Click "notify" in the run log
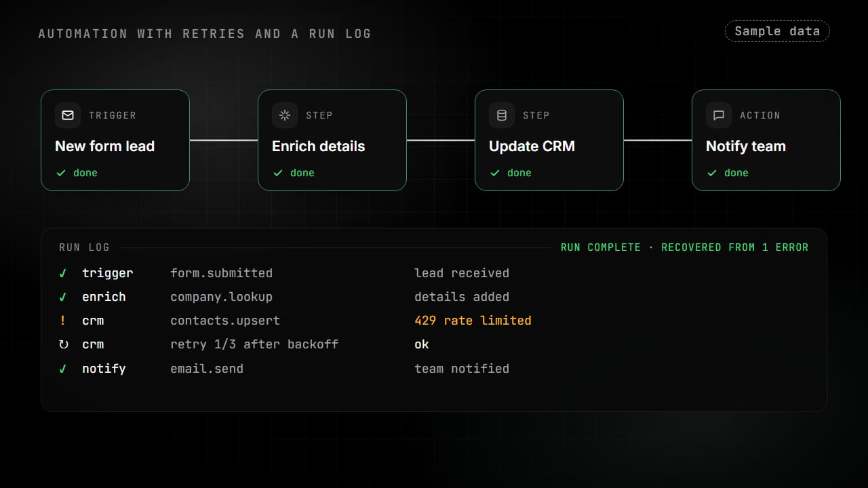Viewport: 868px width, 488px height. [104, 369]
